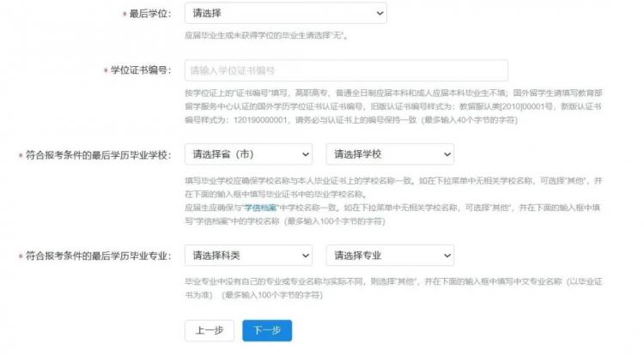Open the 请选择学校 dropdown
The height and width of the screenshot is (356, 644).
click(x=382, y=154)
